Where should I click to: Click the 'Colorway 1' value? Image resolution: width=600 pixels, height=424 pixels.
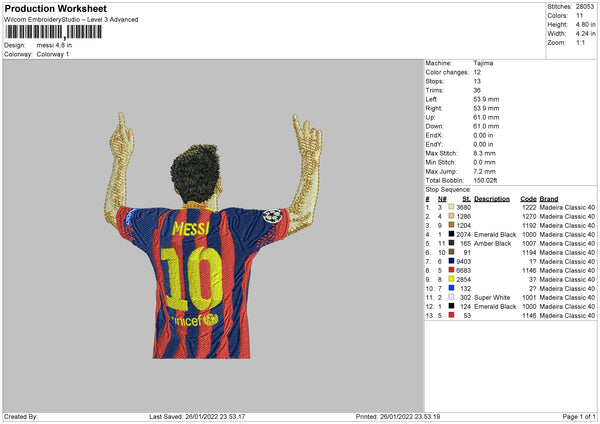(x=53, y=54)
